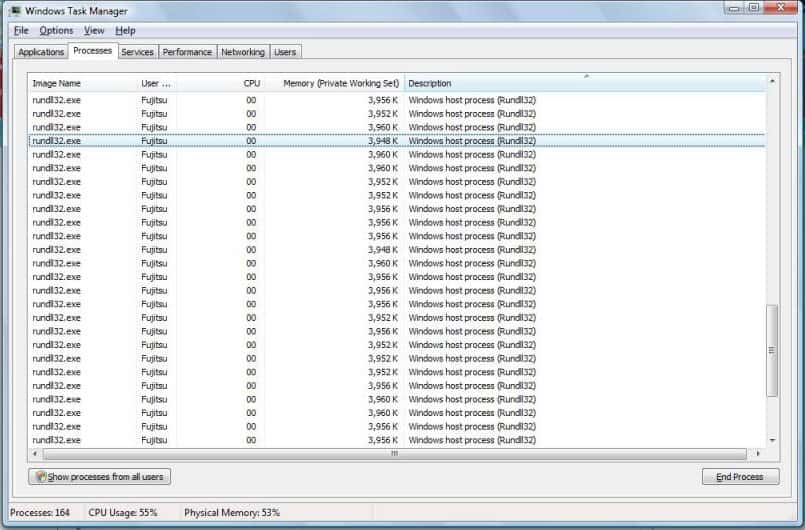
Task: Click the Description column header
Action: coord(585,83)
